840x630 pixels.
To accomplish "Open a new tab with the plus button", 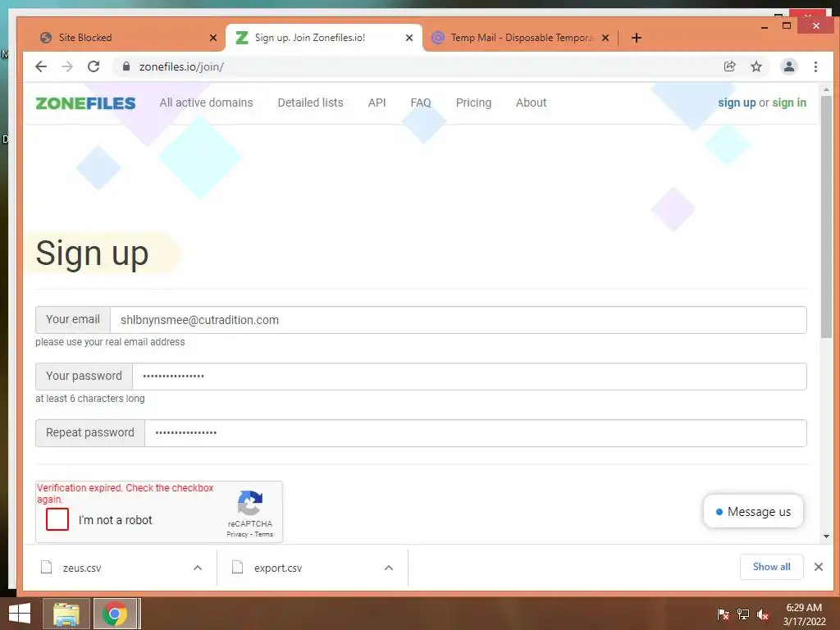I will pyautogui.click(x=636, y=38).
